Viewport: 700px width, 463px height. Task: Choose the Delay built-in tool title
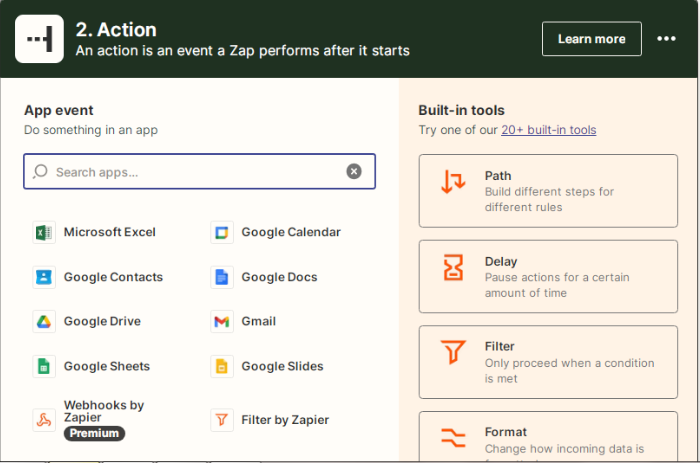pos(501,262)
